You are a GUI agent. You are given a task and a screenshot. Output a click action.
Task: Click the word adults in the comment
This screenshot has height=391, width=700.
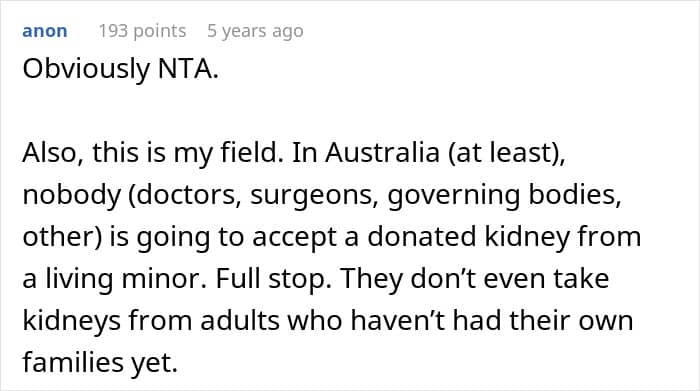coord(240,320)
